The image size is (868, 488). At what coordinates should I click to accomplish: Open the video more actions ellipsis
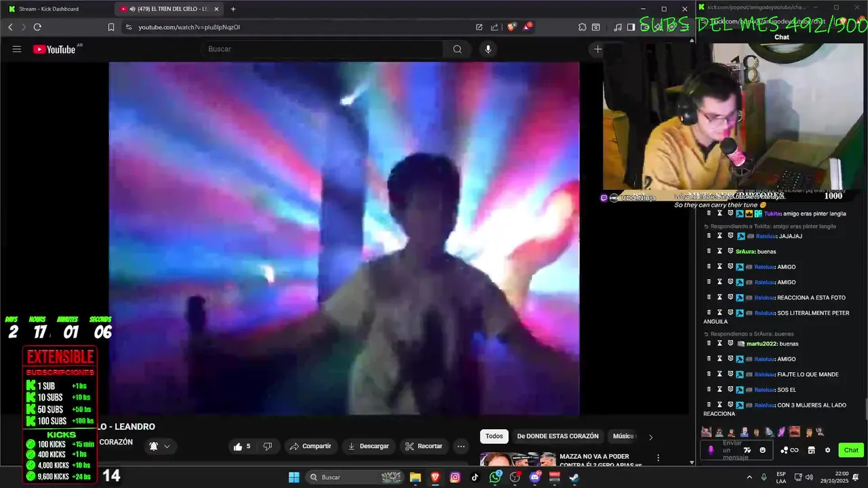coord(461,446)
